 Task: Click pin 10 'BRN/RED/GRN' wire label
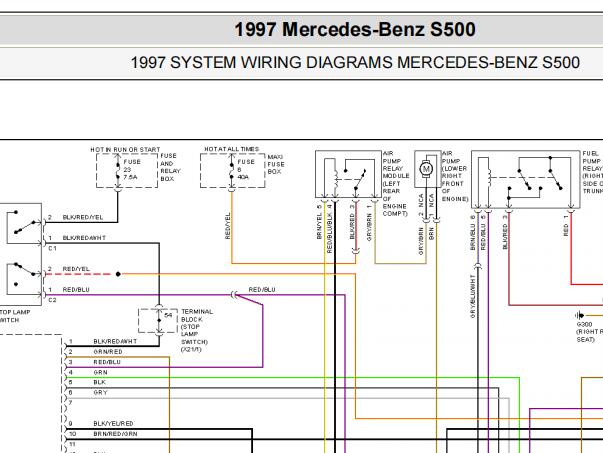(115, 434)
